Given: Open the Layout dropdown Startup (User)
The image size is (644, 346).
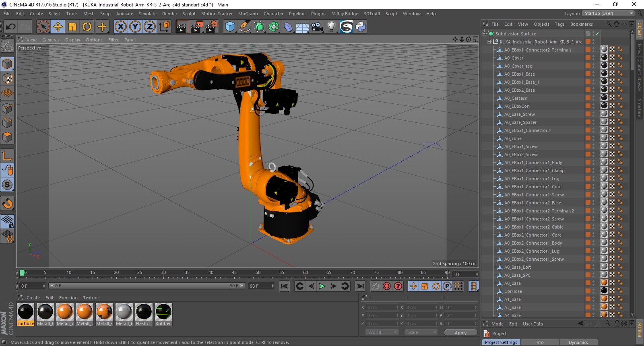Looking at the screenshot, I should pos(609,13).
